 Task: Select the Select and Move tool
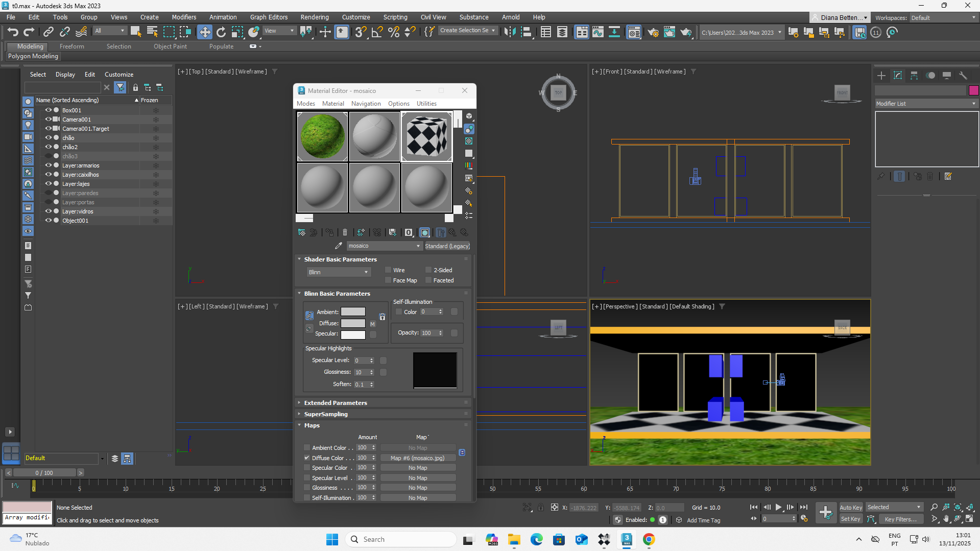click(204, 32)
